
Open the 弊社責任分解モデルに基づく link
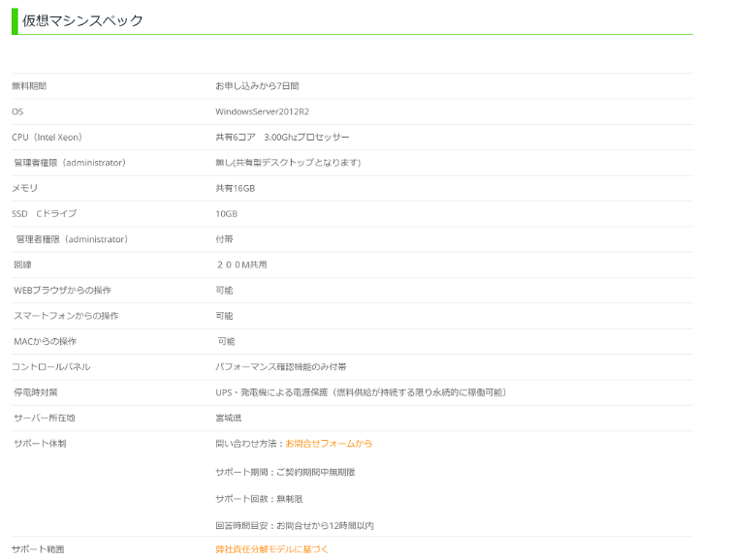tap(271, 549)
